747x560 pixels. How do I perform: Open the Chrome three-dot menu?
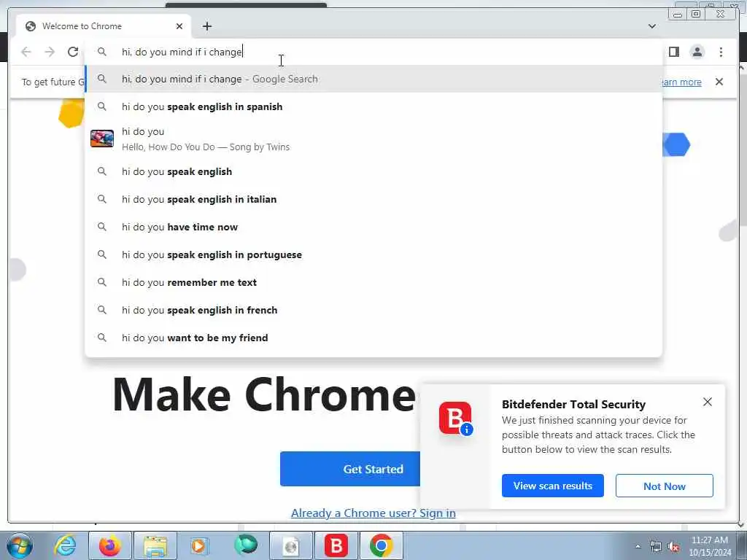click(x=721, y=52)
